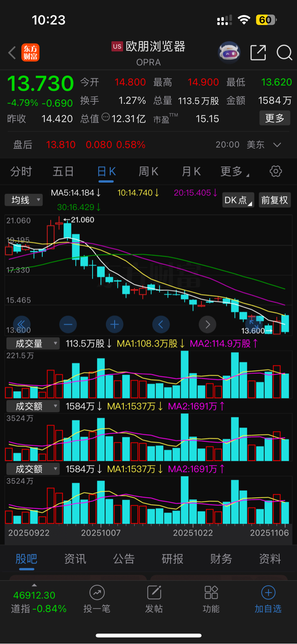Toggle the 前复权 adjustment button
The width and height of the screenshot is (297, 644).
[x=275, y=200]
